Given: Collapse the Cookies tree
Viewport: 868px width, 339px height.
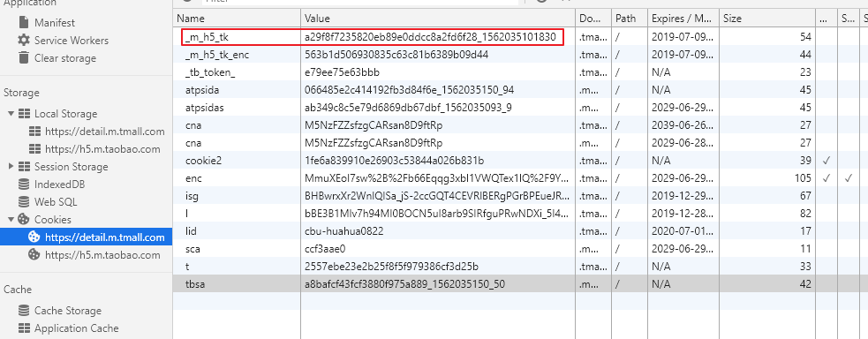Looking at the screenshot, I should coord(11,220).
